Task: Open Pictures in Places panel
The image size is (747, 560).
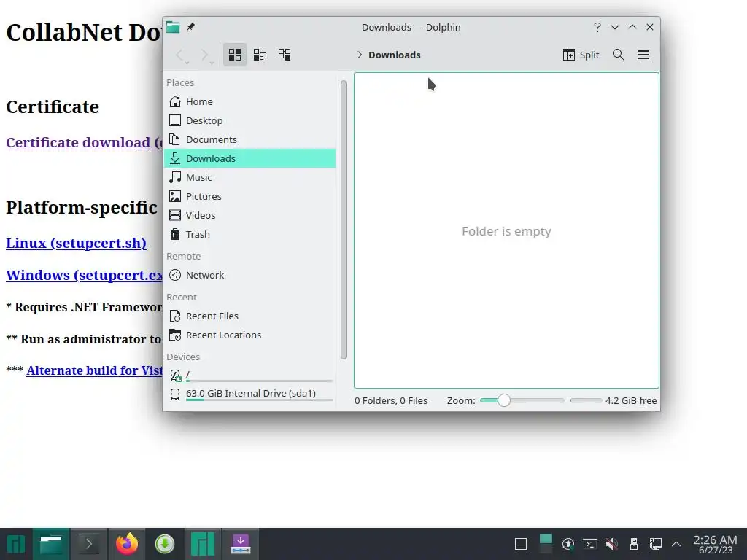Action: coord(249,196)
